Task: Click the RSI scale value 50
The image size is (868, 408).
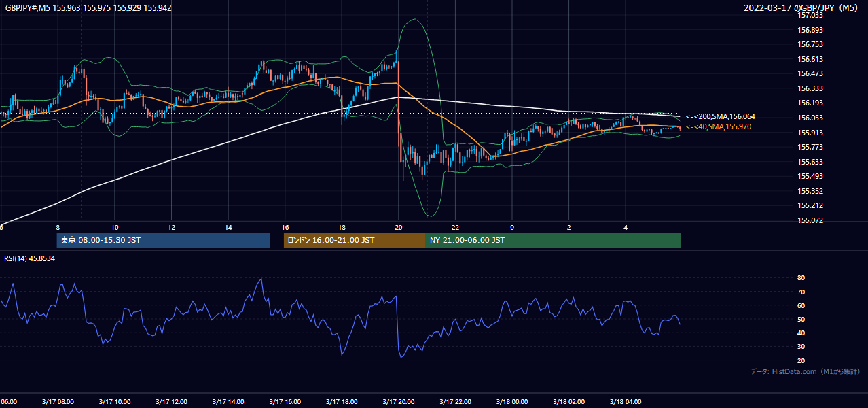Action: pyautogui.click(x=801, y=319)
